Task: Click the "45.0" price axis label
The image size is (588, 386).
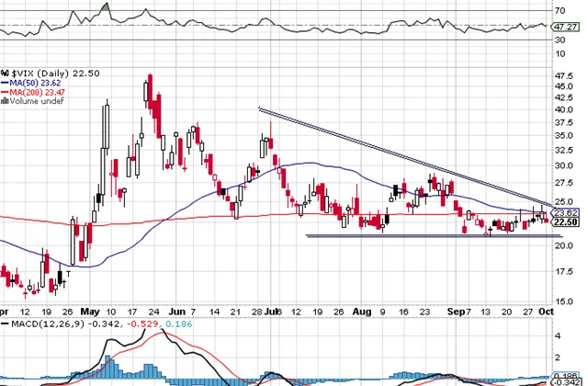Action: pyautogui.click(x=564, y=86)
